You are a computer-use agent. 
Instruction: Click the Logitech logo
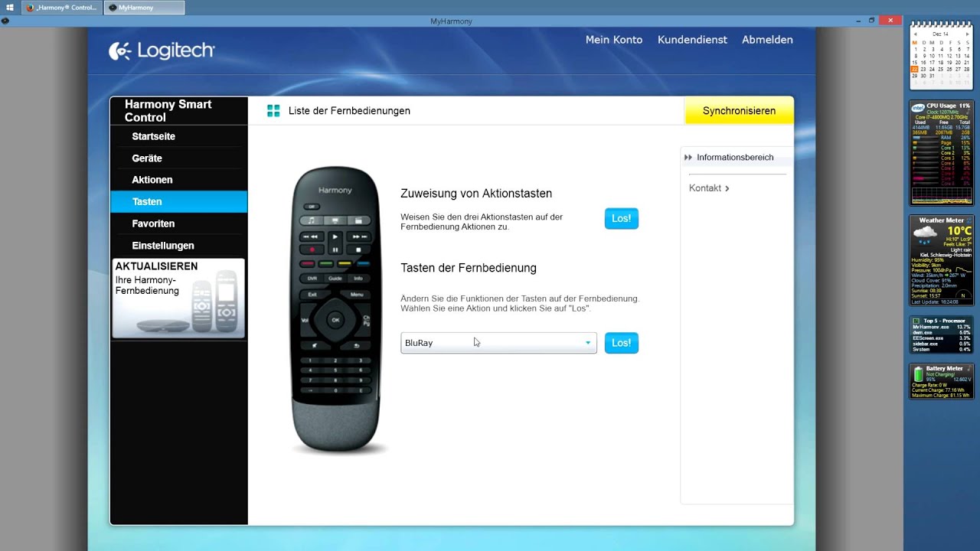point(162,51)
